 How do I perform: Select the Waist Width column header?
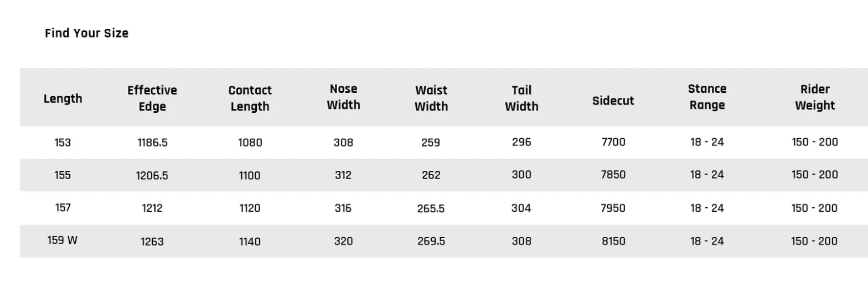tap(431, 98)
